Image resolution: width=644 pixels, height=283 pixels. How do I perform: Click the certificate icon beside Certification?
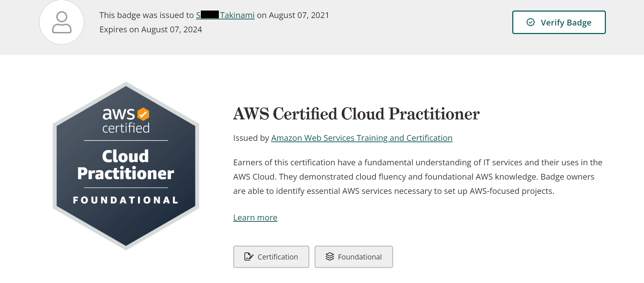249,257
